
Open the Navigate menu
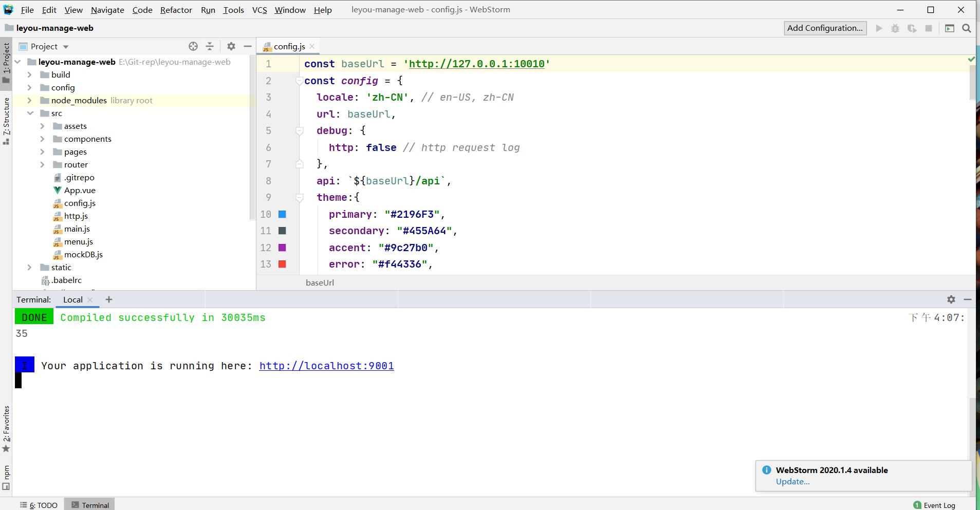coord(107,10)
